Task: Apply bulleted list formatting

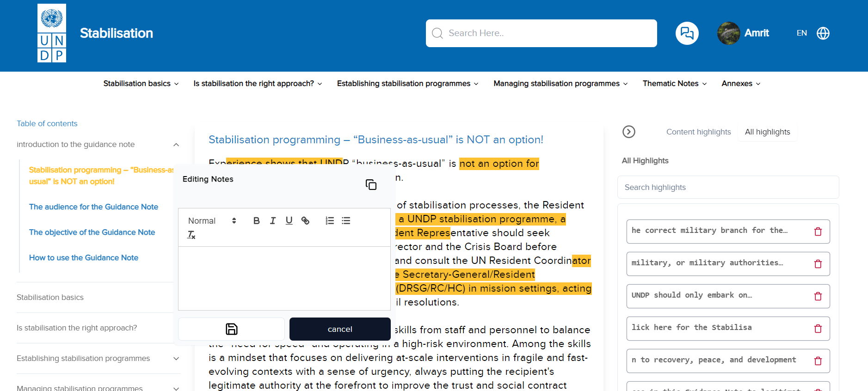Action: pos(346,221)
